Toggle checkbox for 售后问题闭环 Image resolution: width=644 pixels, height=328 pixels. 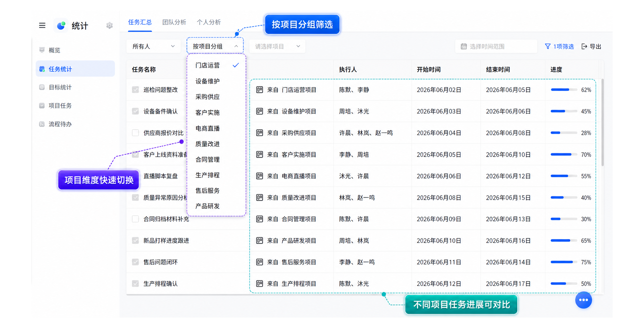(136, 262)
